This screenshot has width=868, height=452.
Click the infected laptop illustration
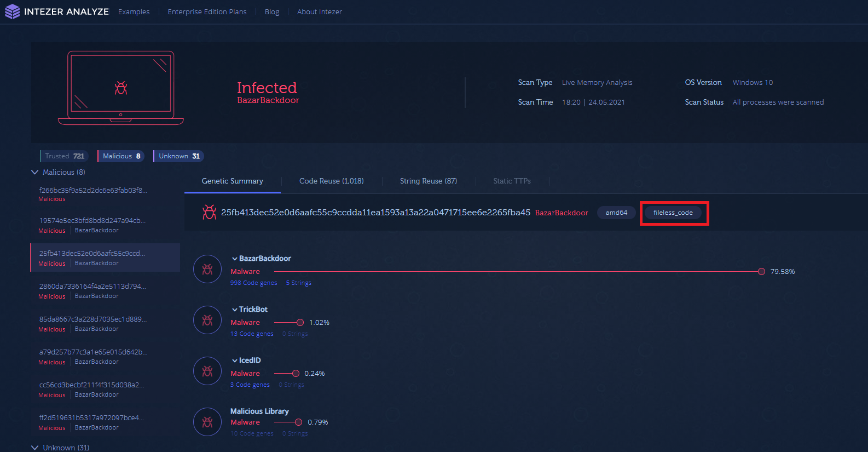point(121,88)
